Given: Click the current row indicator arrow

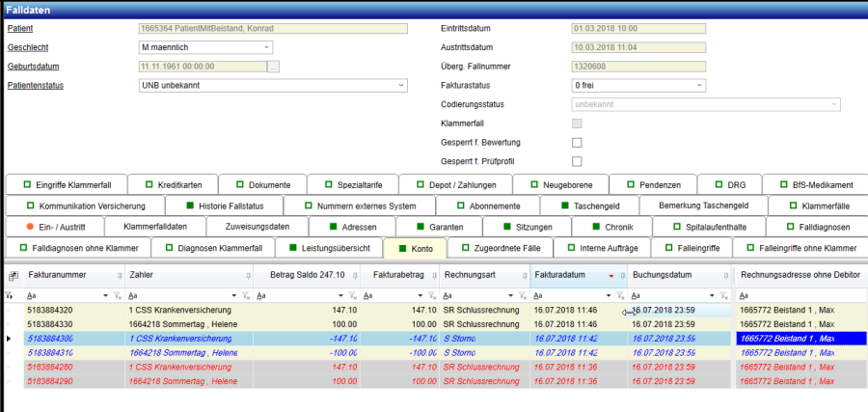Looking at the screenshot, I should coord(10,339).
